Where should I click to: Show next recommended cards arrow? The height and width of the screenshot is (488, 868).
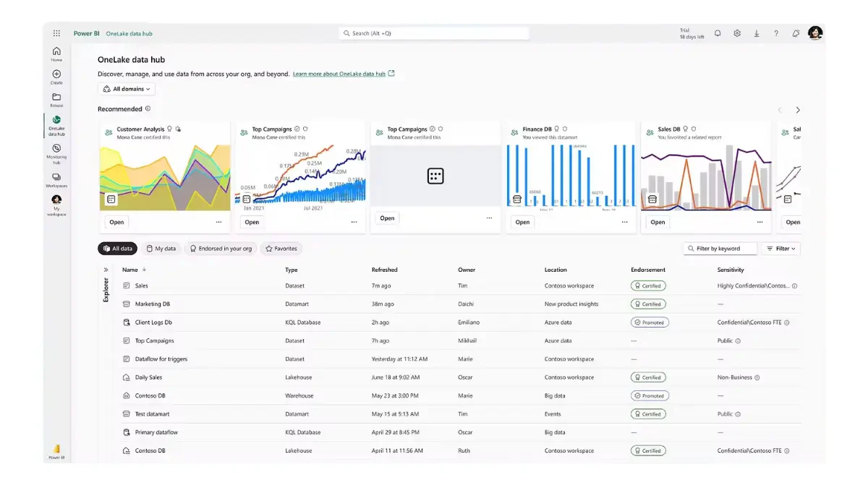pyautogui.click(x=798, y=110)
